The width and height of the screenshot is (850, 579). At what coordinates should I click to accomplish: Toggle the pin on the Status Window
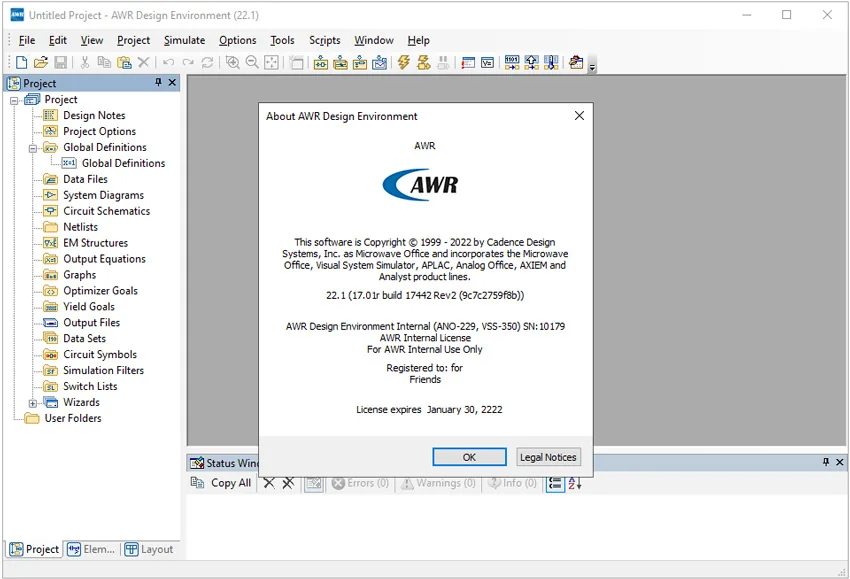(x=826, y=462)
